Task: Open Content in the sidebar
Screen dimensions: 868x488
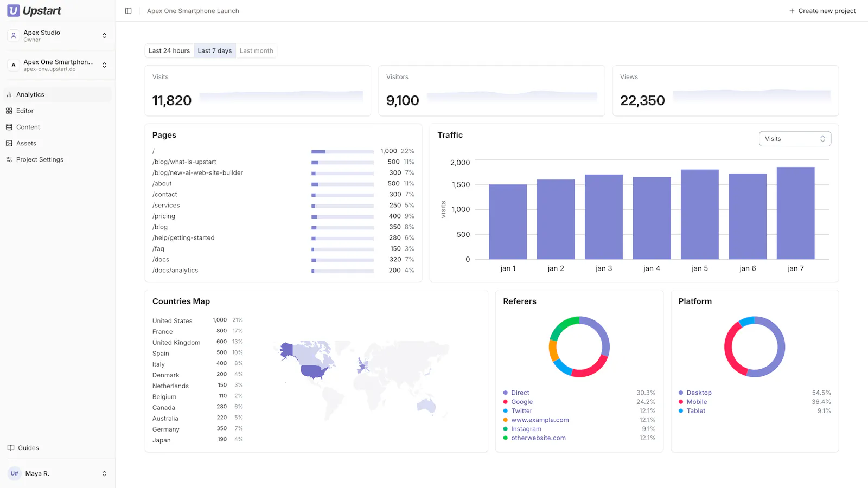Action: pyautogui.click(x=58, y=127)
